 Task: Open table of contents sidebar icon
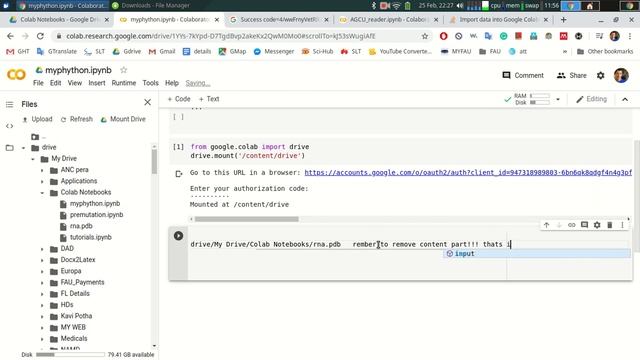pos(9,104)
